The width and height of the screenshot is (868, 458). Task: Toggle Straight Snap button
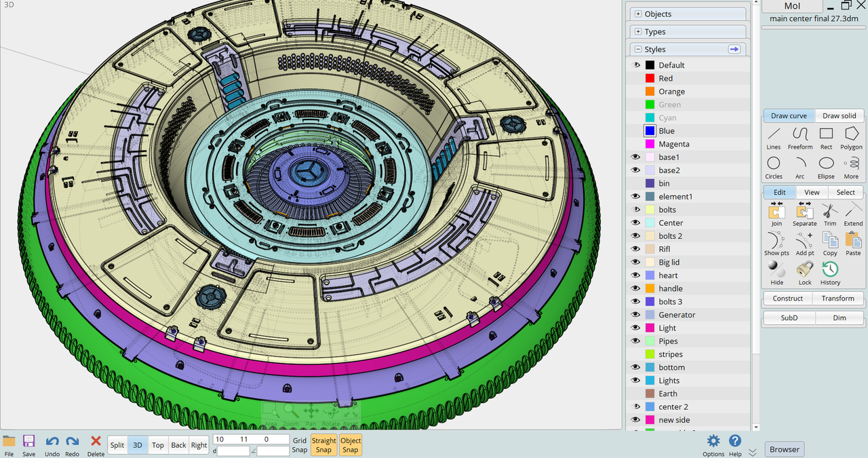tap(324, 445)
